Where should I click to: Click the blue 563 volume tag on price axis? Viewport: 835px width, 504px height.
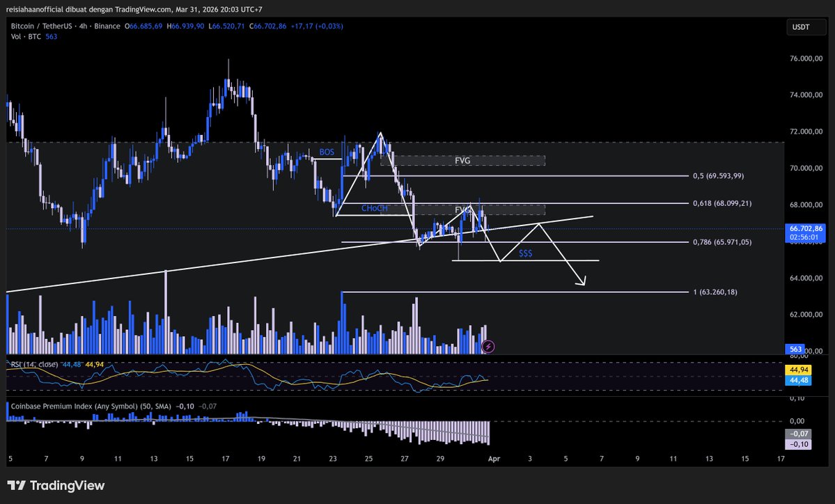coord(795,349)
